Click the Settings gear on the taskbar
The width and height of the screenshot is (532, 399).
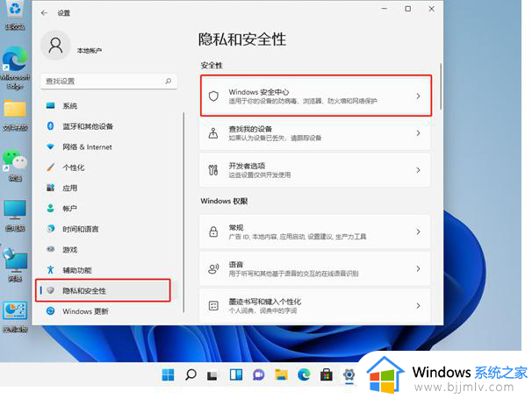[349, 374]
